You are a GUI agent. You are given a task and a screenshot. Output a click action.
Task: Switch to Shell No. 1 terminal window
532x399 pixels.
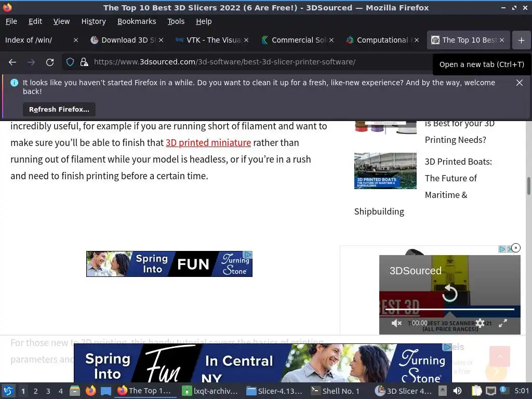(x=335, y=391)
